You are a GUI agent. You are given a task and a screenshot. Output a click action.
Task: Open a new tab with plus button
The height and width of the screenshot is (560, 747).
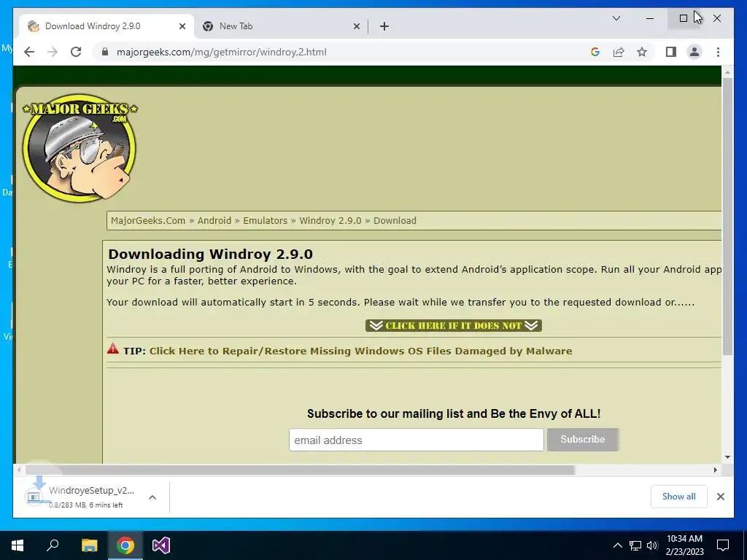384,26
